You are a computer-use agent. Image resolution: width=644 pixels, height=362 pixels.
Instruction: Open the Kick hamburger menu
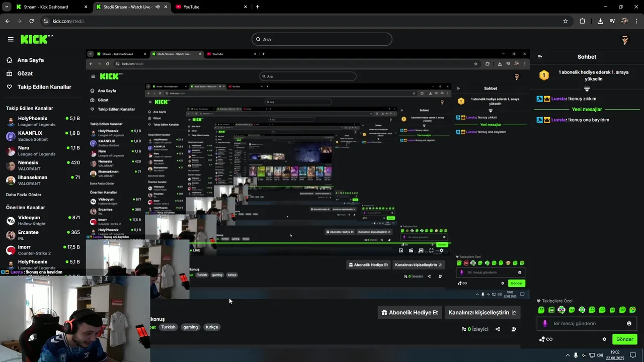click(11, 39)
